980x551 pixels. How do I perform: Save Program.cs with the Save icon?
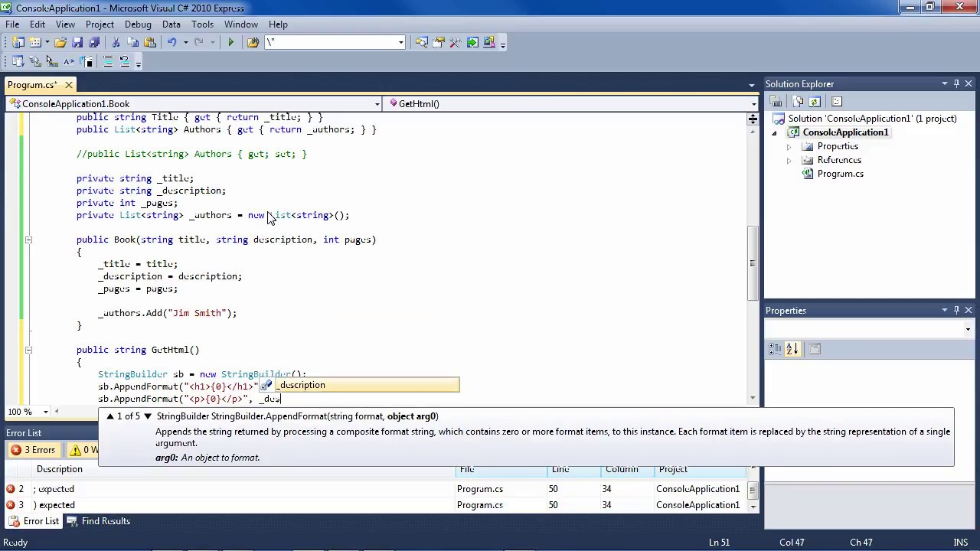point(77,42)
